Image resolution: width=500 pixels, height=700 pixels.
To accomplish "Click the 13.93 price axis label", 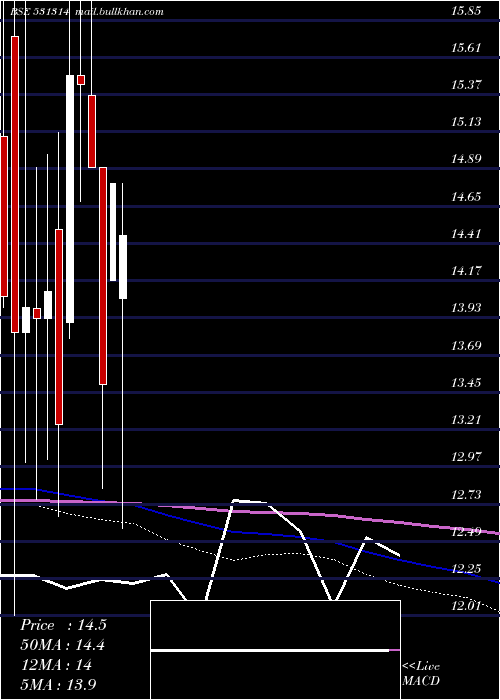I will (466, 308).
